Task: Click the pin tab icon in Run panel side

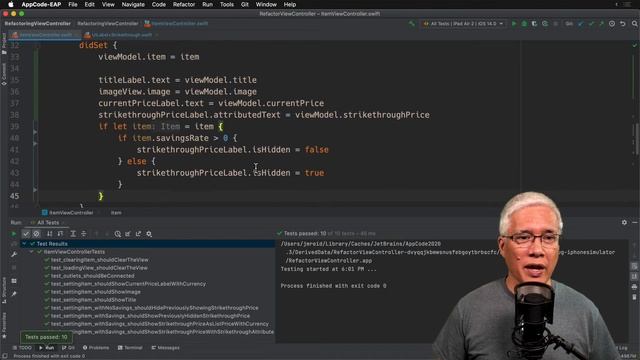Action: [x=14, y=294]
